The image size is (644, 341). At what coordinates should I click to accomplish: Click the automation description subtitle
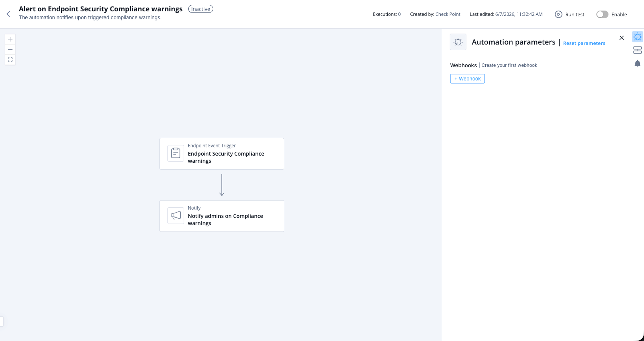(90, 17)
